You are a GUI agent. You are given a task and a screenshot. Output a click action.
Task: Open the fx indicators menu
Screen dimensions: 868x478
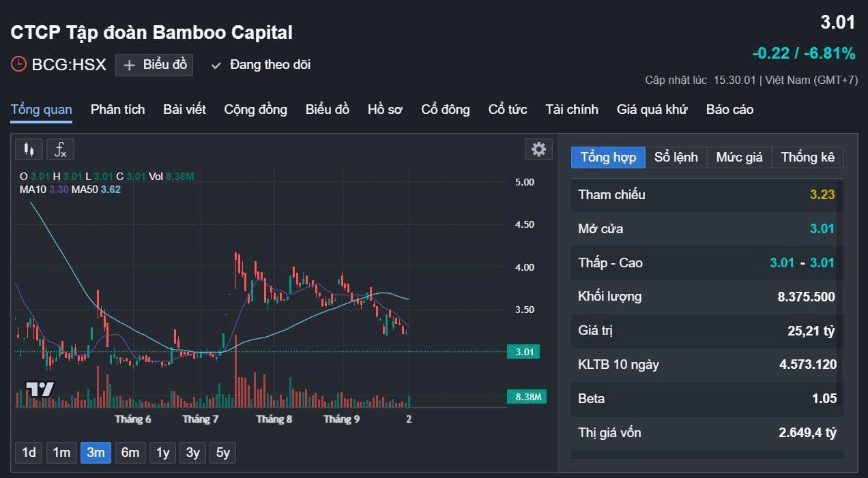click(60, 149)
